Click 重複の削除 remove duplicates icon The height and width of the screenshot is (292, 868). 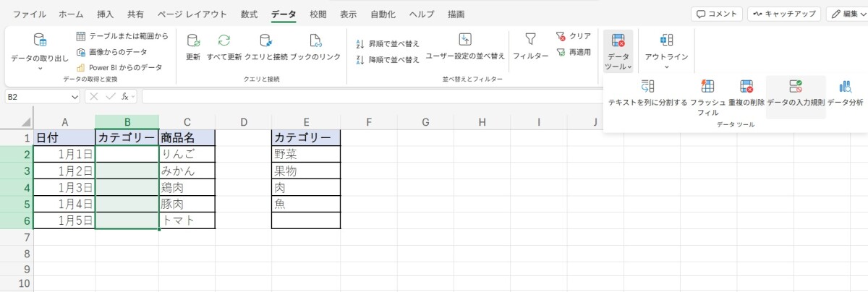click(746, 87)
